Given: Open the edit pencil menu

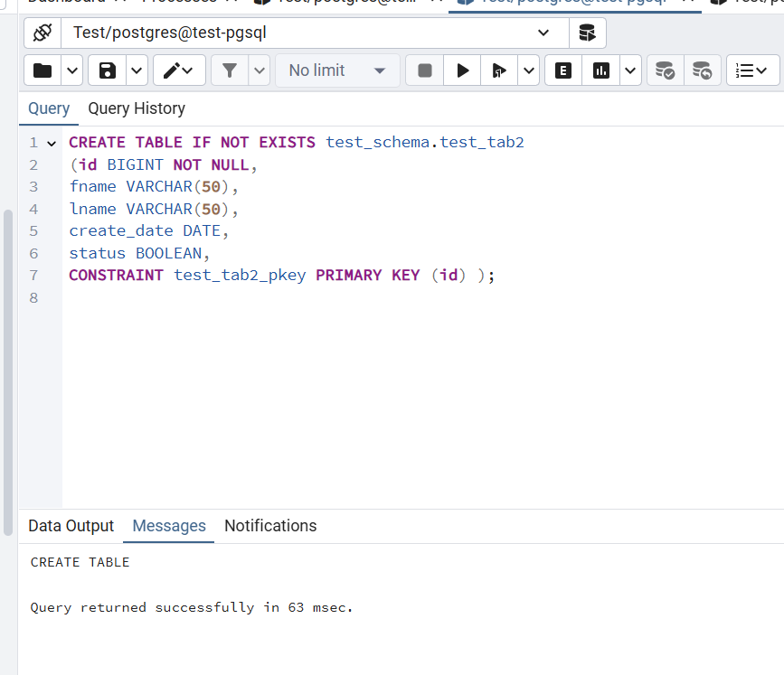Looking at the screenshot, I should 179,70.
